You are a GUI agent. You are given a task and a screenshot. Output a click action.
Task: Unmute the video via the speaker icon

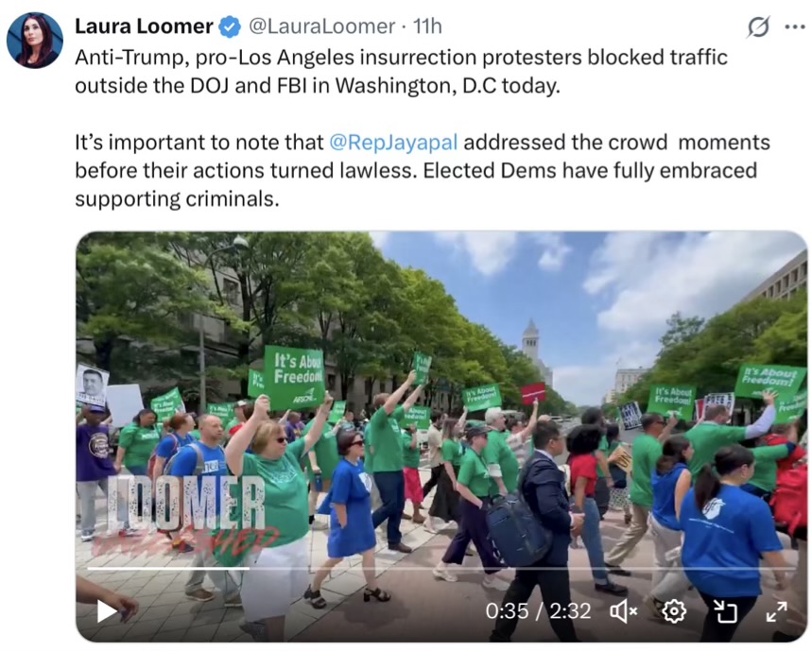click(624, 611)
